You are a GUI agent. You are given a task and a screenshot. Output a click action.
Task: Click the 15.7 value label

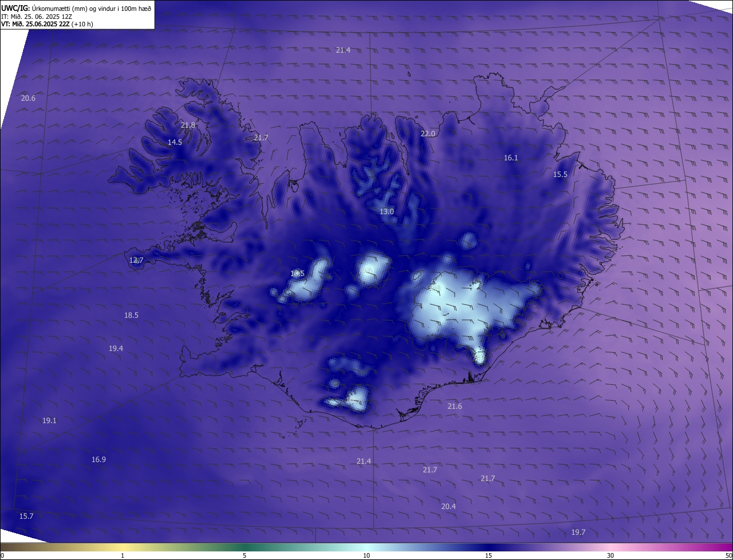26,516
